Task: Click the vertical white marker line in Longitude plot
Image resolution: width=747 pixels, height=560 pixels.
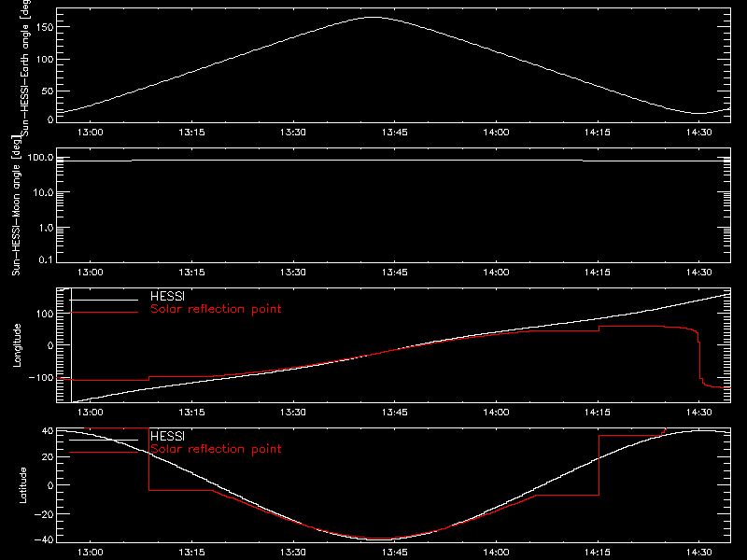Action: point(72,345)
